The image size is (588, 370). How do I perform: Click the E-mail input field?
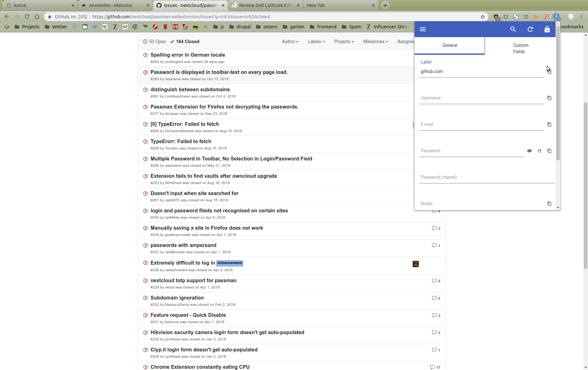point(482,125)
